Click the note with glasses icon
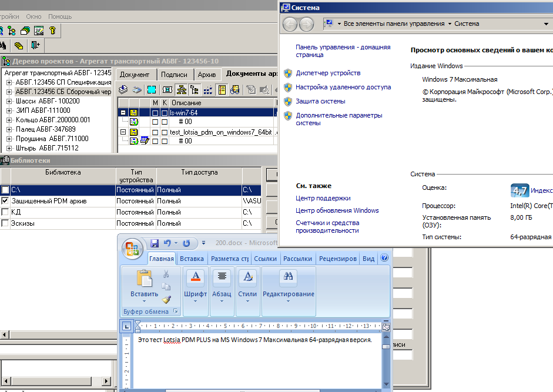 tap(235, 89)
